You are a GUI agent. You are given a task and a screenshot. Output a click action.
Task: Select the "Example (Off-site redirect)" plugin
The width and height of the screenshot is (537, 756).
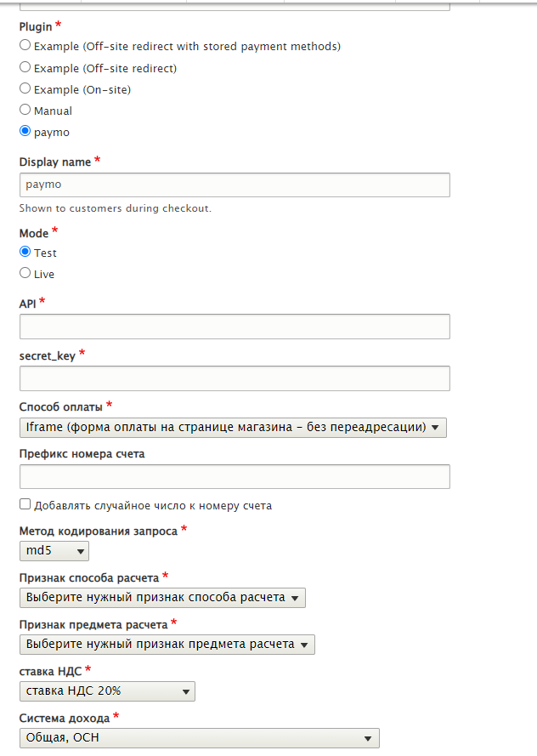(x=25, y=67)
